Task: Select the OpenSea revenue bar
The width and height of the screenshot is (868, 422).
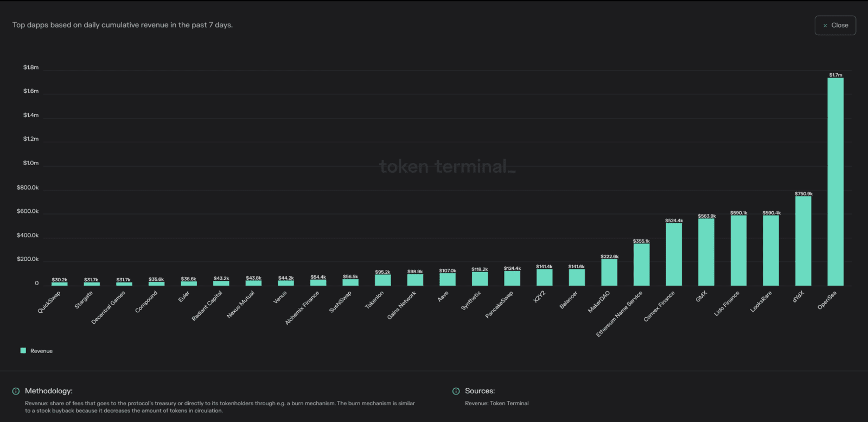Action: tap(835, 181)
